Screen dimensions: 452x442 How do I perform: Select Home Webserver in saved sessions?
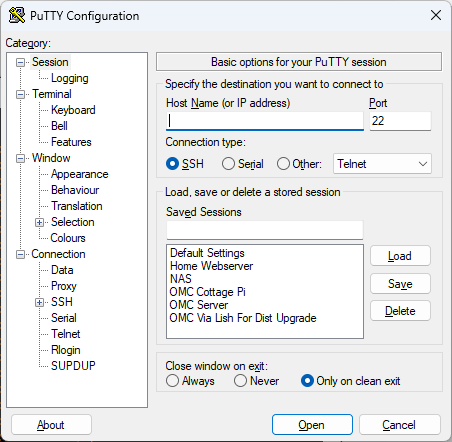pos(211,266)
